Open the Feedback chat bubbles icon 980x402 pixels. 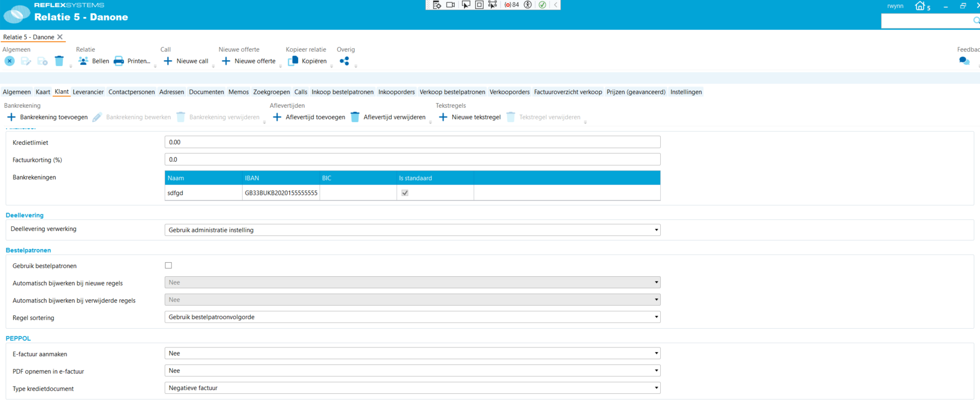[964, 61]
